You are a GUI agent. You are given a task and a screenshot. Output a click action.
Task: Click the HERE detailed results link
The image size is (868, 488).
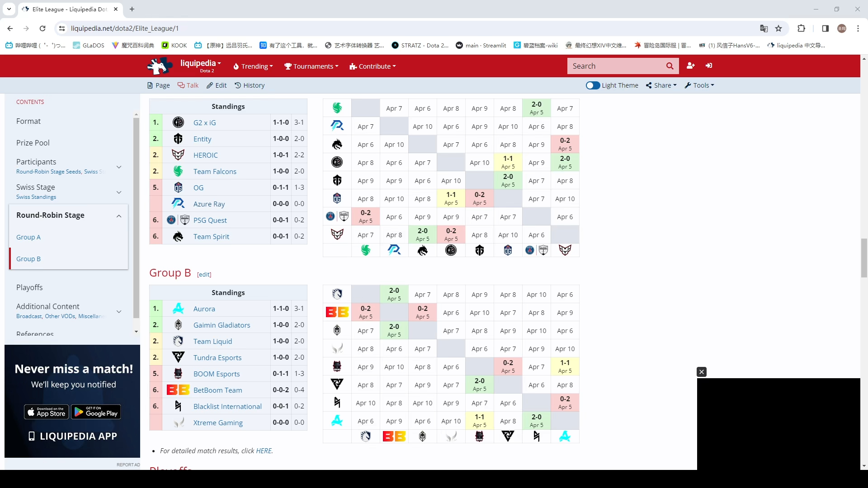tap(264, 451)
